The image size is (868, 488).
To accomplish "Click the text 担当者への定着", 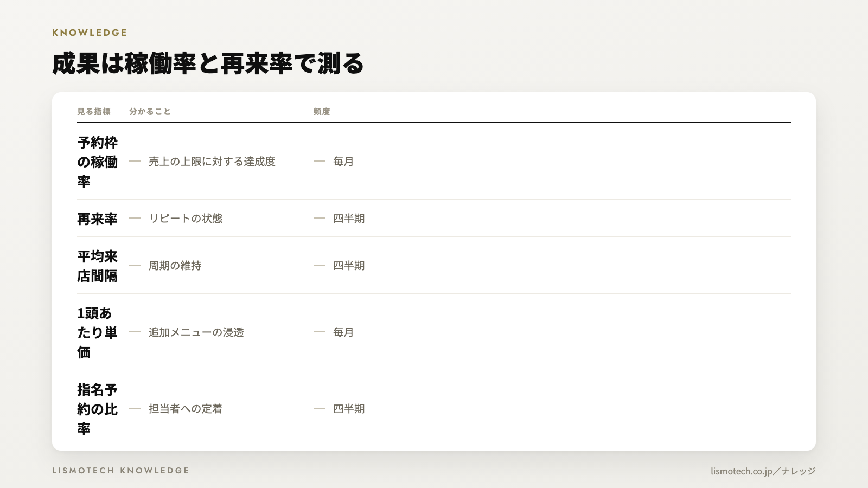I will 186,409.
